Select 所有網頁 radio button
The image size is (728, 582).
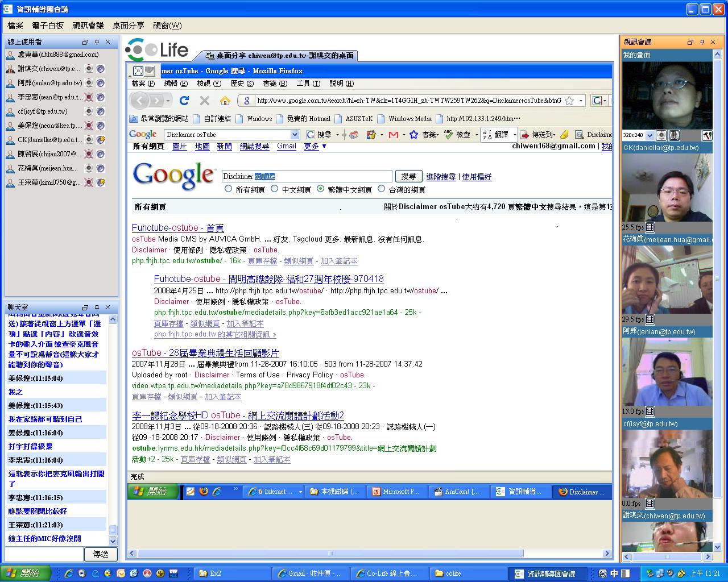[228, 189]
